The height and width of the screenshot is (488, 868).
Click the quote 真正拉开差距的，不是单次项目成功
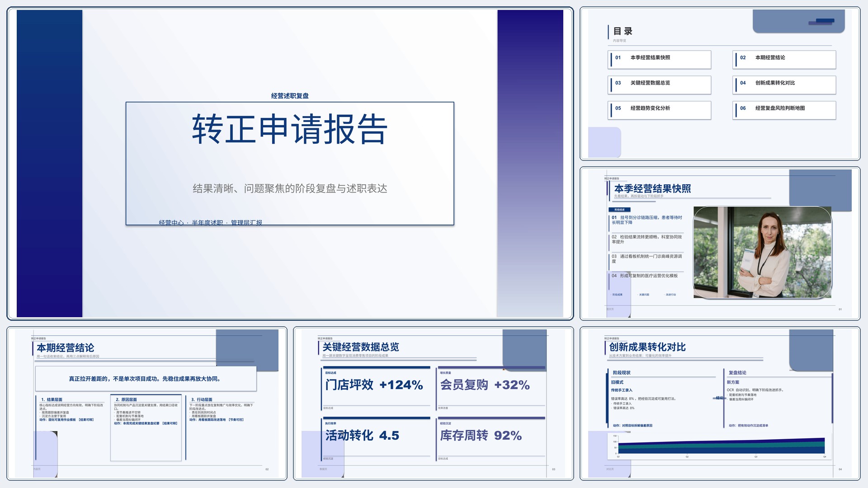[146, 379]
